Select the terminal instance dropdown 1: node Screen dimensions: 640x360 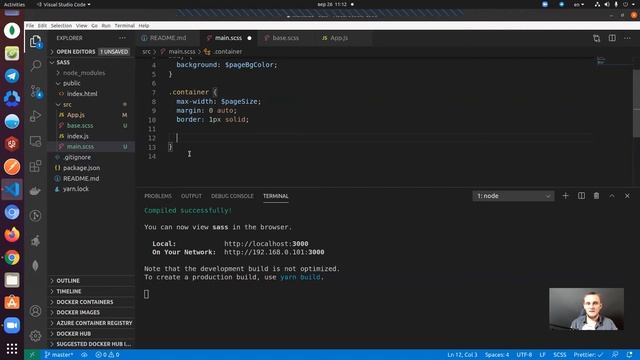click(513, 196)
